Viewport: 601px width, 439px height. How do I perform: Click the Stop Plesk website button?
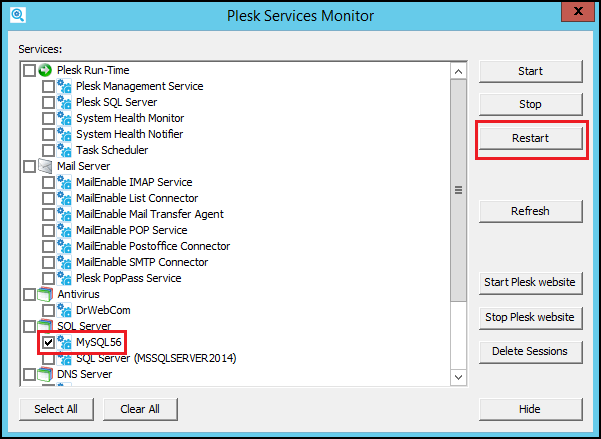(530, 317)
